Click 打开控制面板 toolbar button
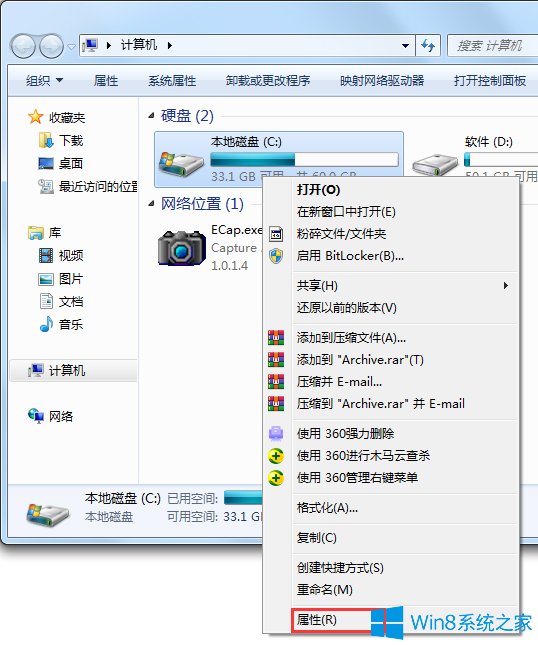The width and height of the screenshot is (538, 645). tap(490, 80)
